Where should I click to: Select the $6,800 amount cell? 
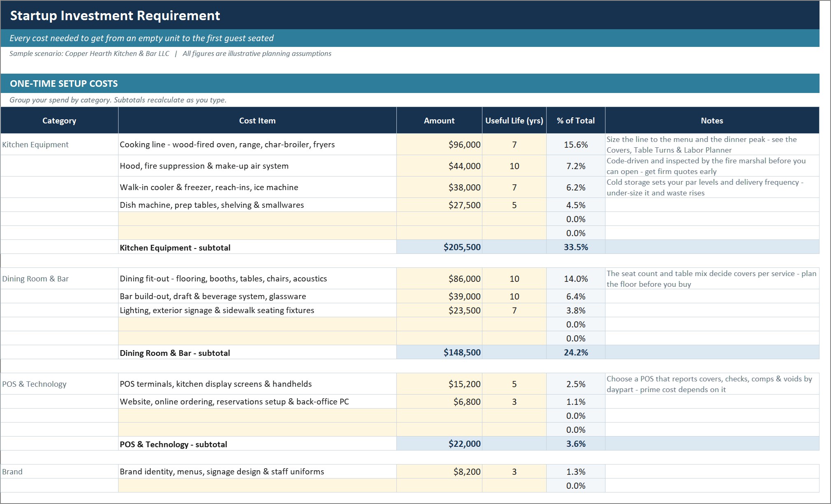tap(439, 402)
